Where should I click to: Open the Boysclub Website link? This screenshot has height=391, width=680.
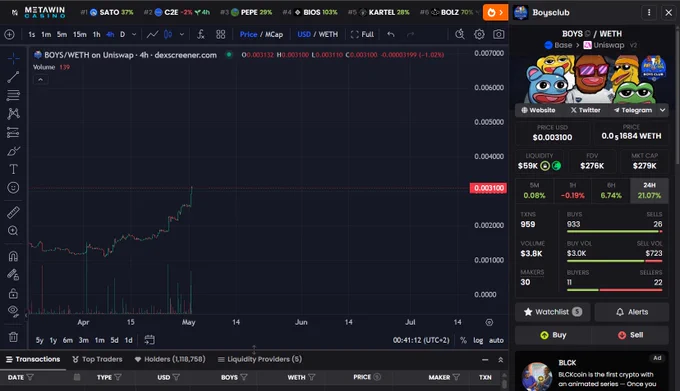[x=538, y=110]
